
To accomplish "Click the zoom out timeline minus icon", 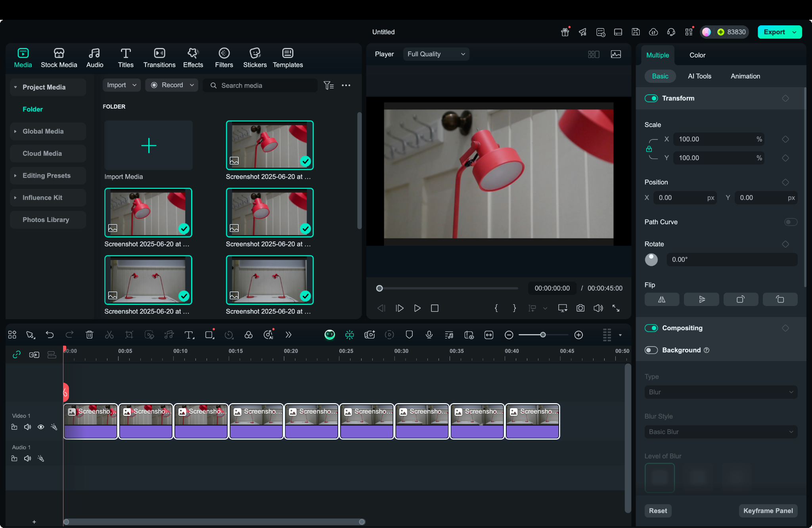I will 509,335.
